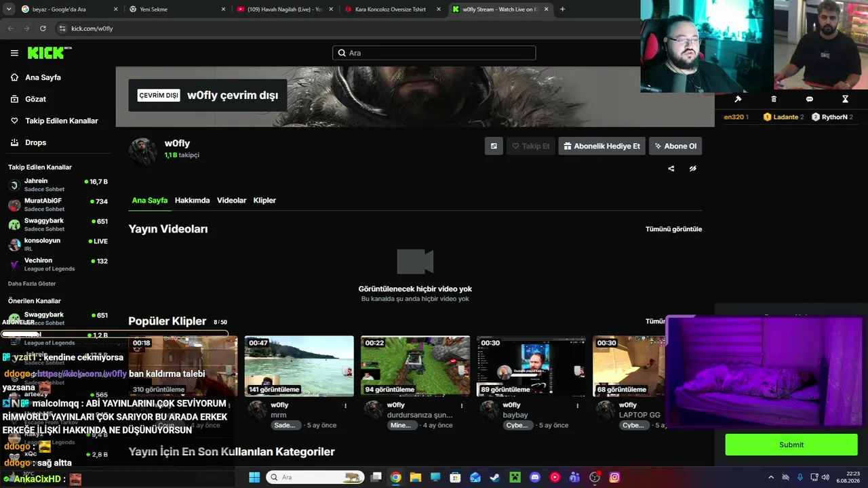
Task: Open Chrome from the taskbar
Action: coord(396,477)
